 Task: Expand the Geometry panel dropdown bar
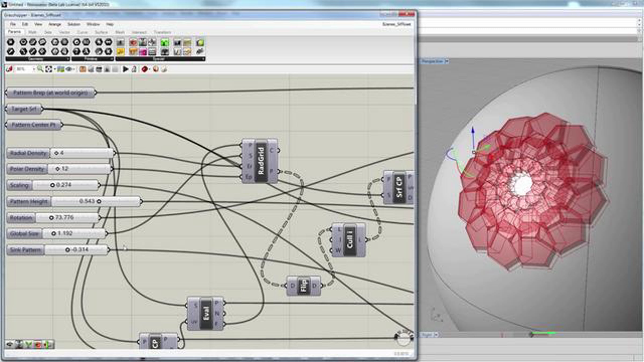tap(38, 59)
